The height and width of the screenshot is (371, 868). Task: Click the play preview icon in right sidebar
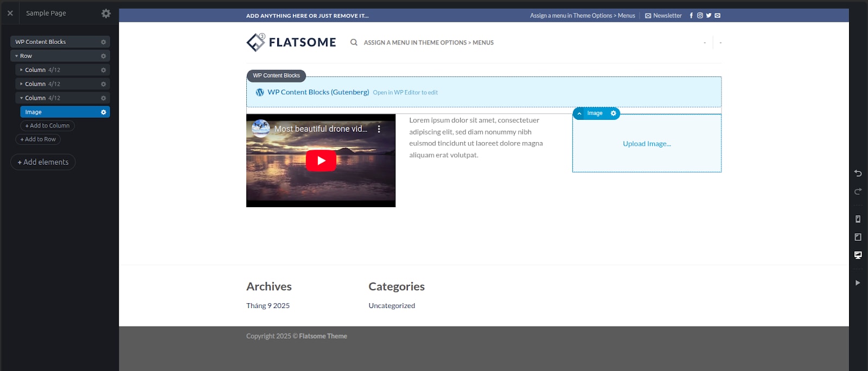[858, 283]
